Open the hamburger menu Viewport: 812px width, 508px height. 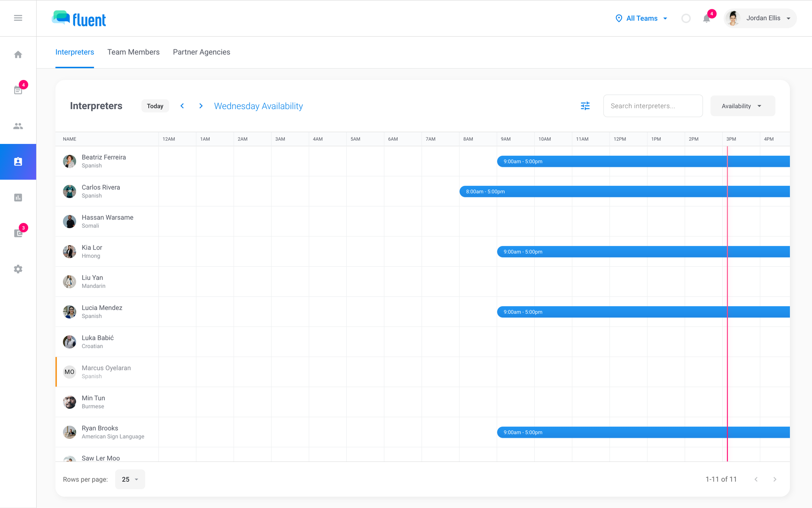click(18, 18)
